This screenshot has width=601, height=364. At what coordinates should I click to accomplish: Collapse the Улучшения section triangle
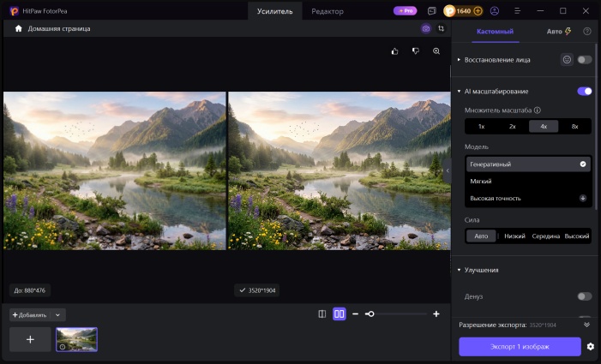click(459, 271)
